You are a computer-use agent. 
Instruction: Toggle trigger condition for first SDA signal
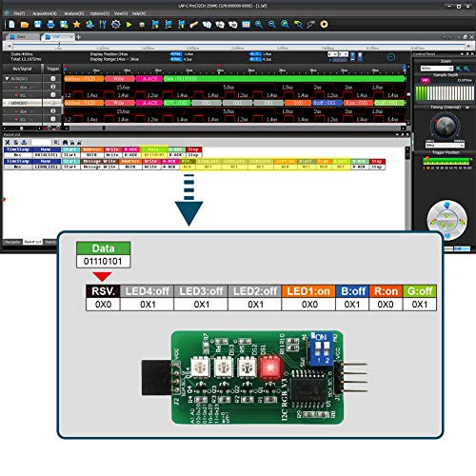[53, 87]
